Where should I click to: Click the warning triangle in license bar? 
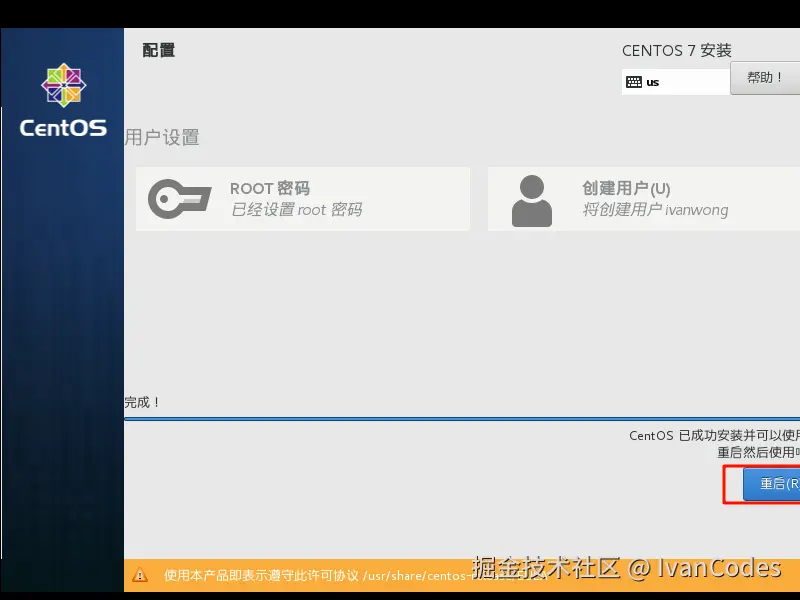pyautogui.click(x=142, y=576)
